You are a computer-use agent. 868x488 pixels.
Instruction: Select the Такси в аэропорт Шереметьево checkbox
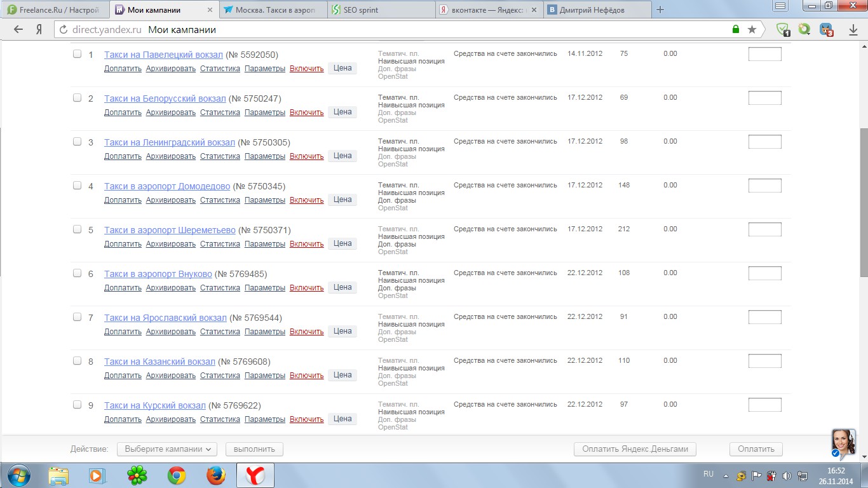(77, 229)
